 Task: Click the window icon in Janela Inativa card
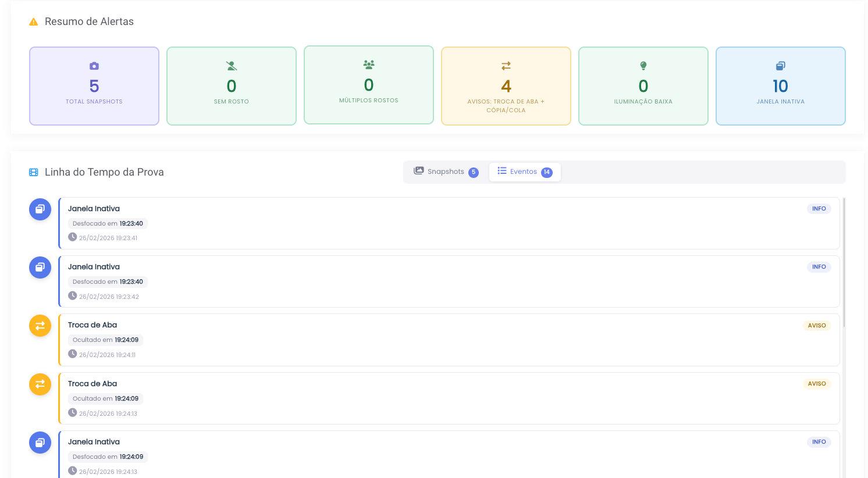tap(781, 66)
